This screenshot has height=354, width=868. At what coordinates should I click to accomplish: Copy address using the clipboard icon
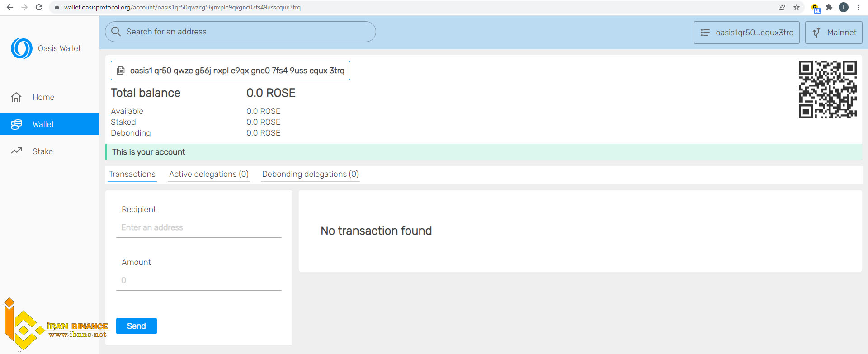point(121,71)
